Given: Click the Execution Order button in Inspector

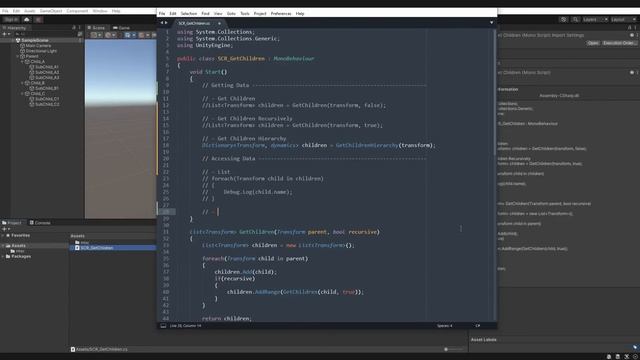Looking at the screenshot, I should [619, 43].
